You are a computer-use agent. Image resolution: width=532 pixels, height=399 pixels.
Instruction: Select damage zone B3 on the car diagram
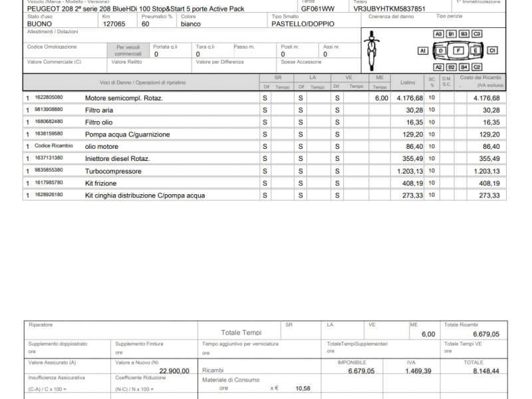pos(464,34)
